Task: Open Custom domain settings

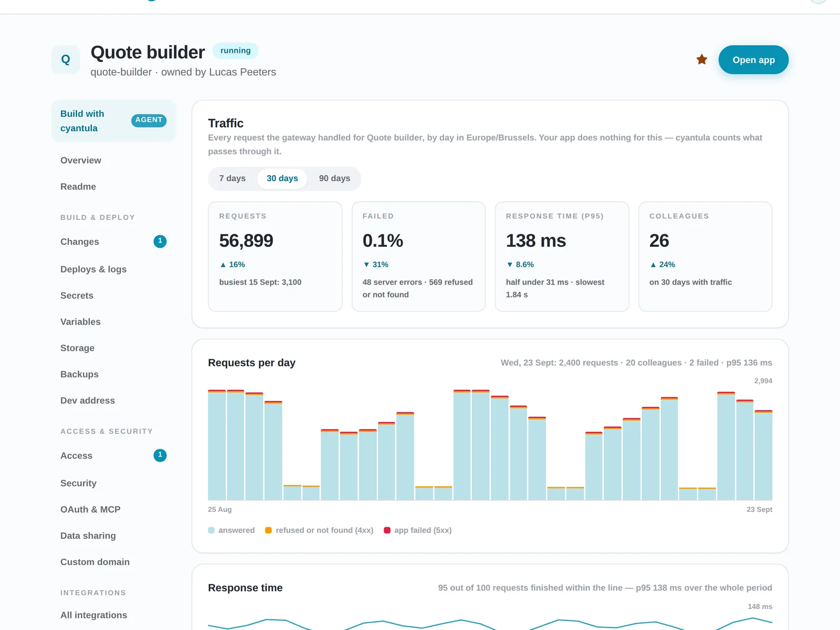Action: coord(113,562)
